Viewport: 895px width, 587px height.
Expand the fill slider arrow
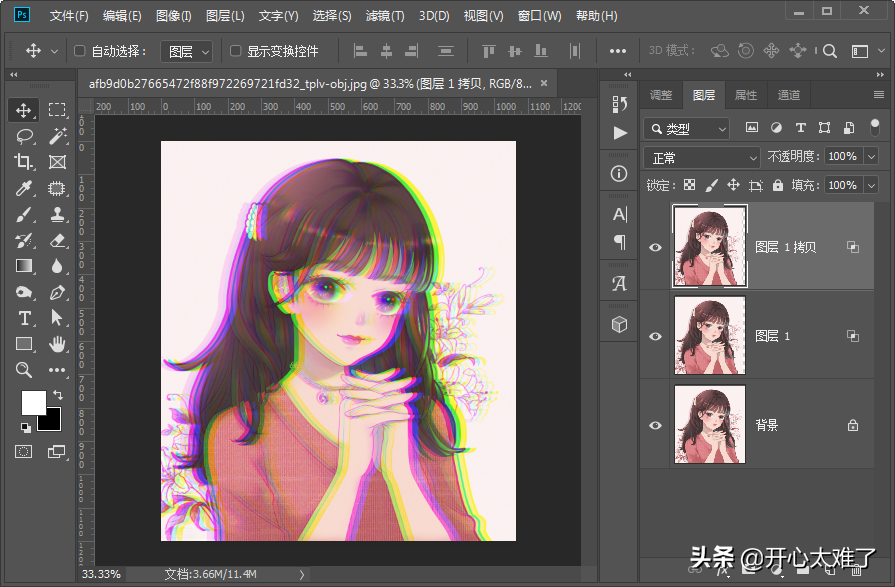tap(872, 186)
